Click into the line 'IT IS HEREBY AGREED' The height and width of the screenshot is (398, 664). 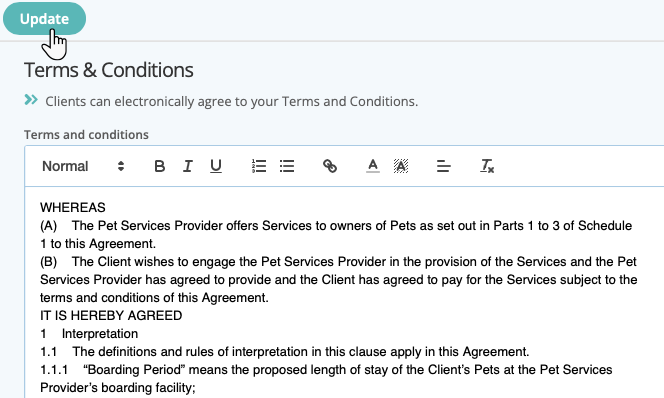click(x=111, y=315)
